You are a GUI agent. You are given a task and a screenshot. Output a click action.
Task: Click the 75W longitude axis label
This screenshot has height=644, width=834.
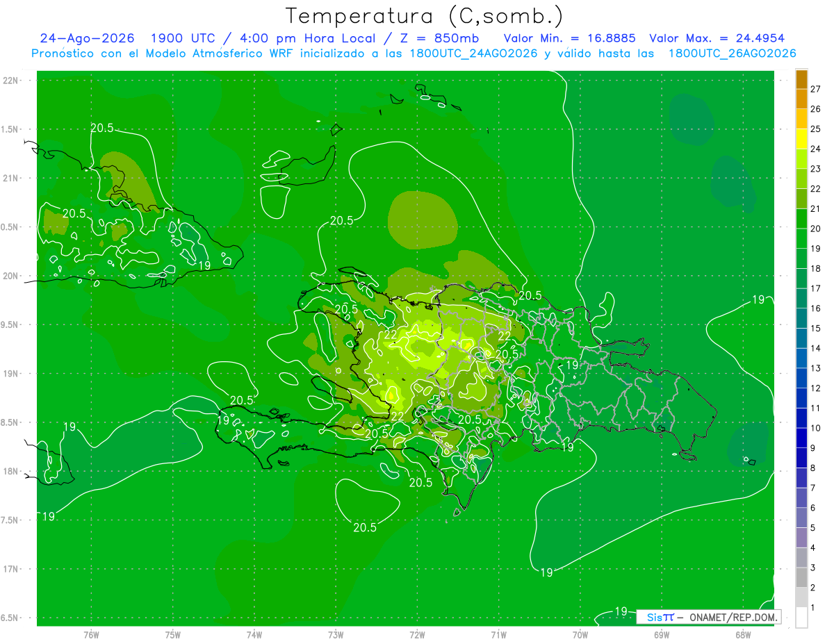(173, 635)
